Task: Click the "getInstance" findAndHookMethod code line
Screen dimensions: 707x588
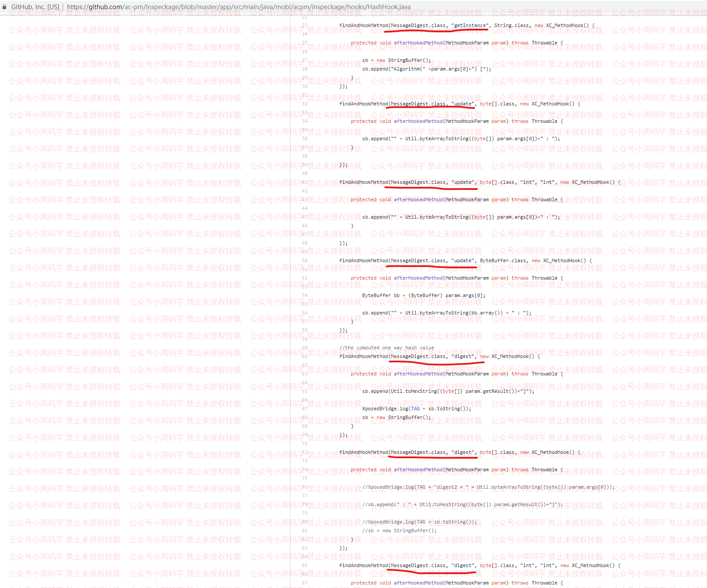Action: tap(467, 25)
